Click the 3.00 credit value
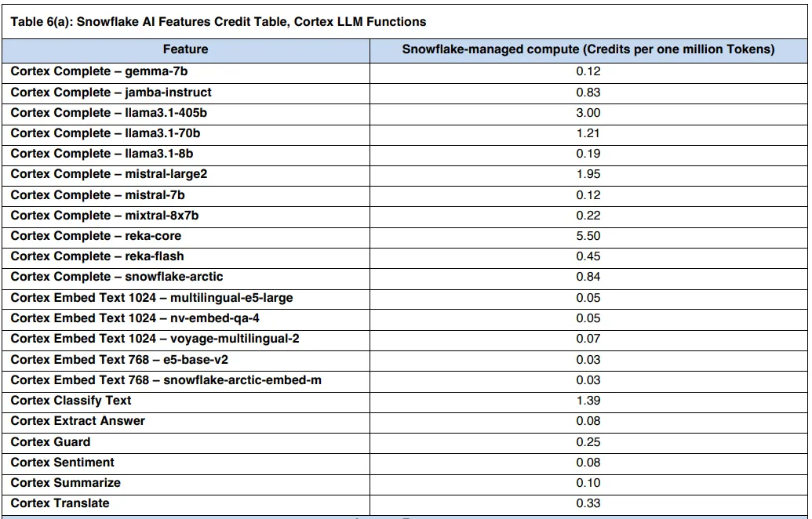 [588, 113]
